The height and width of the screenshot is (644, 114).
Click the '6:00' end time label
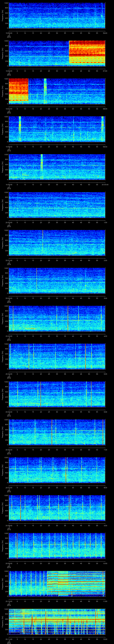click(x=105, y=412)
